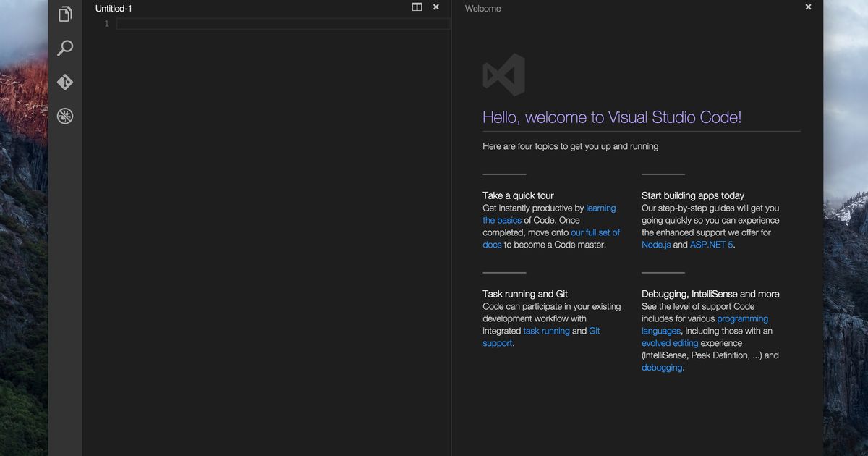
Task: Open the Search view in sidebar
Action: (65, 48)
